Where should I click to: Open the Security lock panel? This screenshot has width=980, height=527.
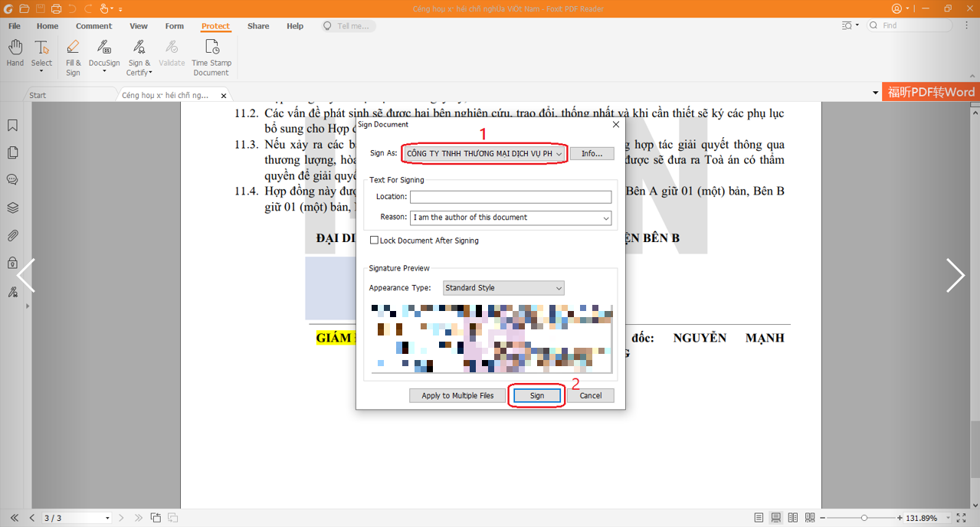[12, 263]
